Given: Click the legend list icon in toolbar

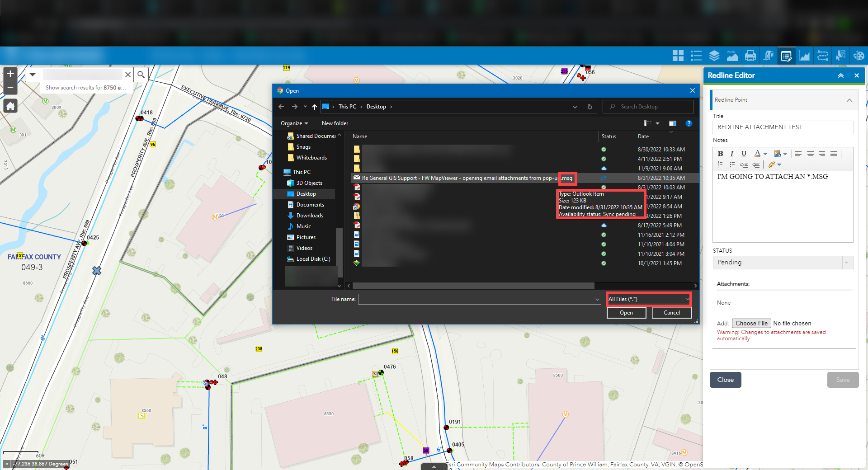Looking at the screenshot, I should click(x=696, y=55).
